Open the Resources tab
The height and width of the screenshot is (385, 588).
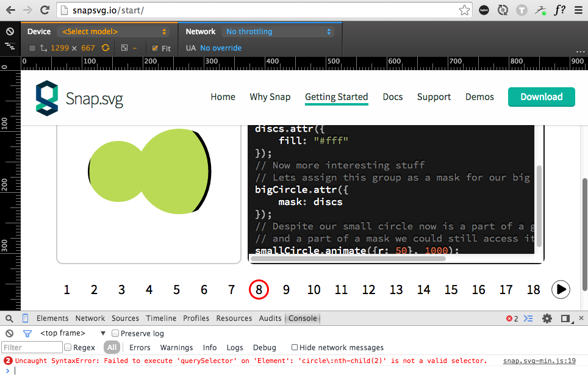tap(234, 318)
